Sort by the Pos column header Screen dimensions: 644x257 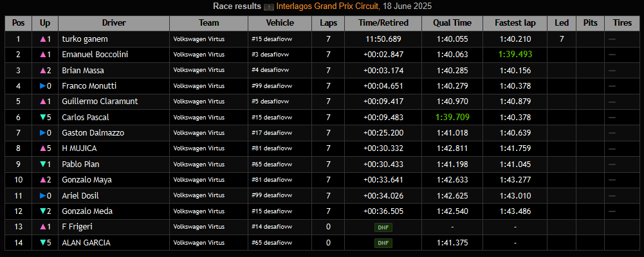click(x=19, y=23)
